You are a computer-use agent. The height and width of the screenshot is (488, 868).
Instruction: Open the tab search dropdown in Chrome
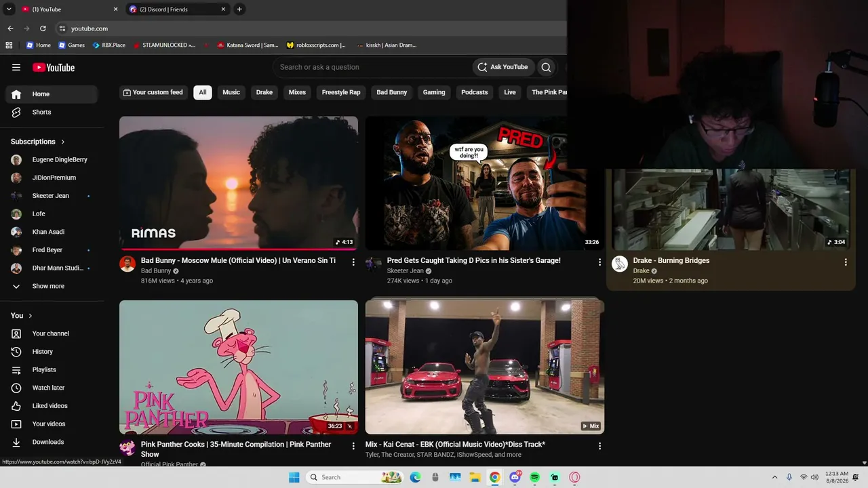(x=9, y=9)
